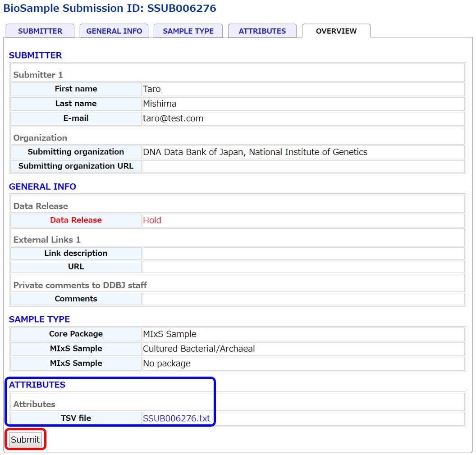
Task: Click the BioSample Submission ID page heading
Action: 110,8
